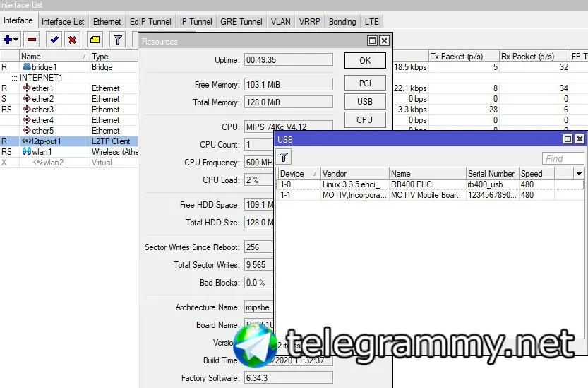Viewport: 588px width, 388px height.
Task: Select USB device row 1-0
Action: click(x=431, y=184)
